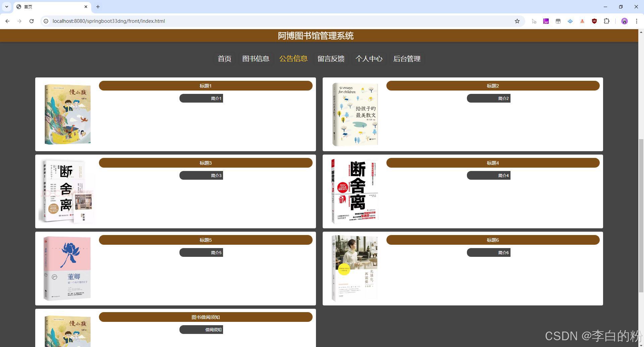644x347 pixels.
Task: Open the 图书借阅须知 announcement title
Action: 206,317
